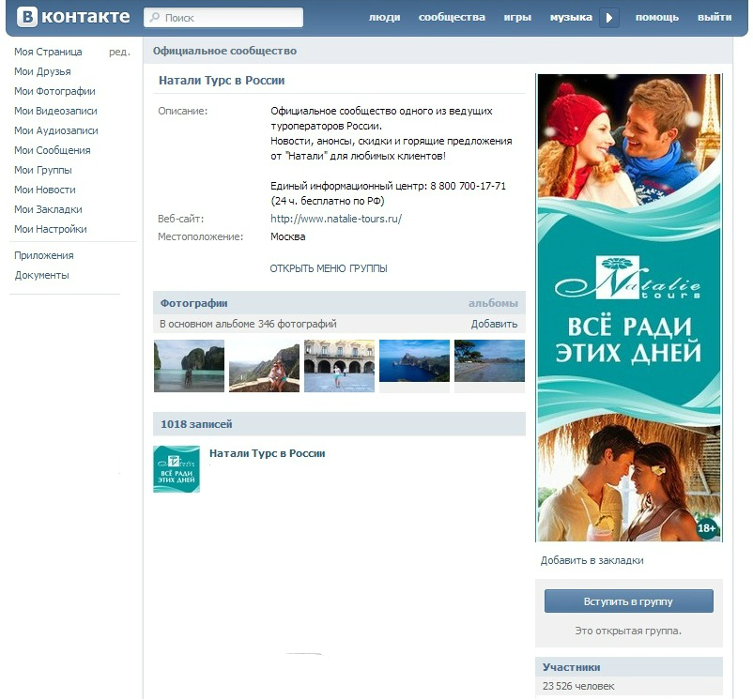Click the 18+ badge on cover image
The image size is (753, 700).
point(706,527)
